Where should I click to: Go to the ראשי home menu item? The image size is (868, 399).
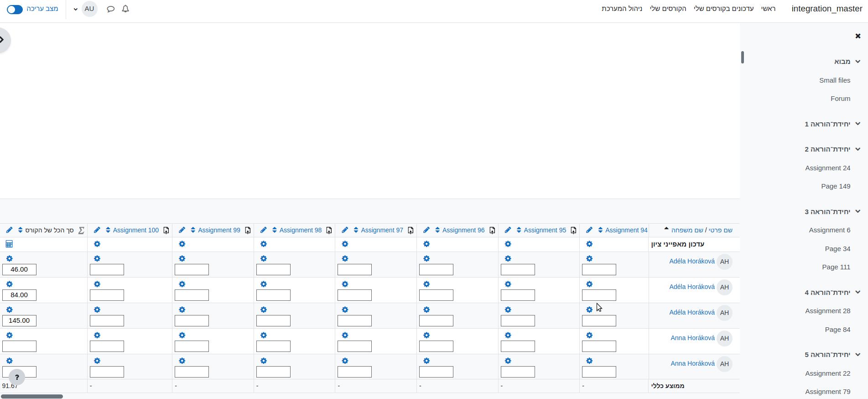[x=768, y=9]
